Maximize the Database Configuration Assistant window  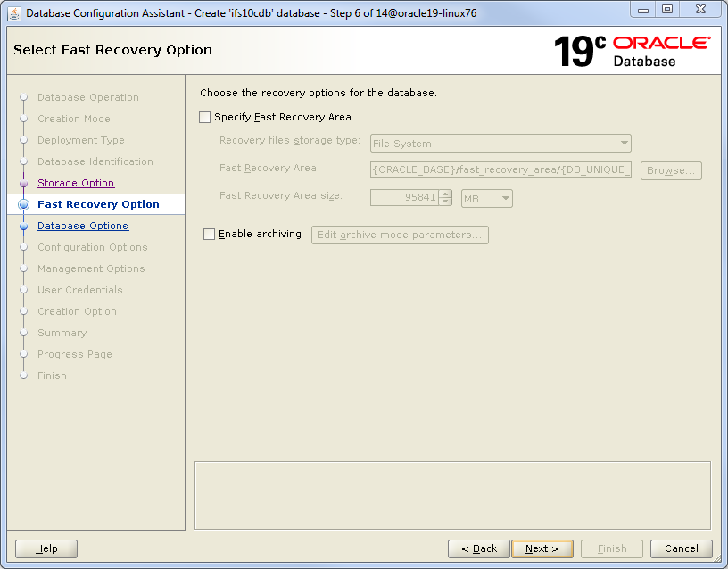[x=667, y=10]
